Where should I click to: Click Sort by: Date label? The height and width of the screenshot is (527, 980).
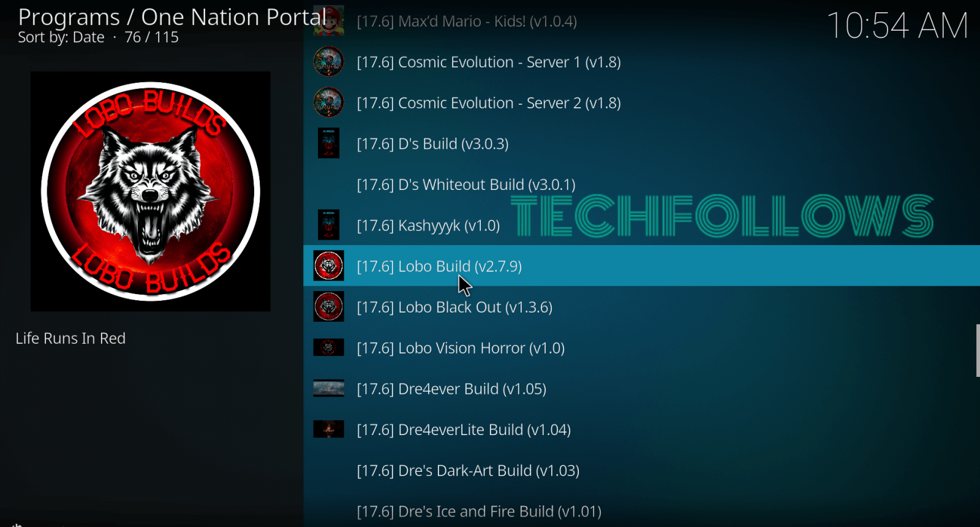coord(61,37)
